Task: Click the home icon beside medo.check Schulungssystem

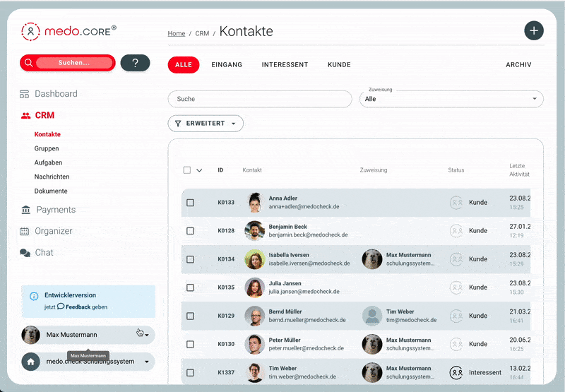Action: [30, 362]
